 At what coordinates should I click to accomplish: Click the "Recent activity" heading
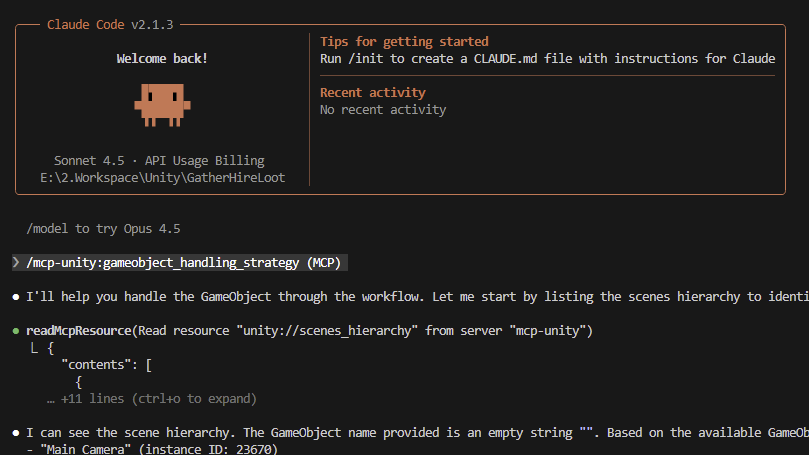pos(373,93)
